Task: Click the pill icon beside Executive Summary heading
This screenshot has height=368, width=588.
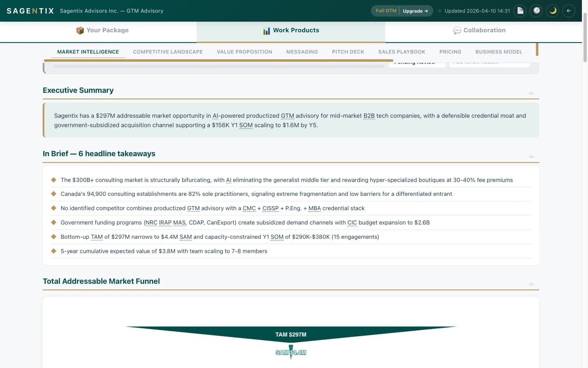Action: (x=531, y=93)
